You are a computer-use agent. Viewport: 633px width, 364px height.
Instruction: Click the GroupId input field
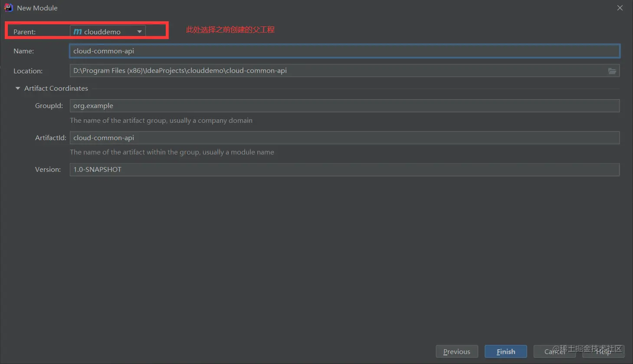tap(344, 106)
